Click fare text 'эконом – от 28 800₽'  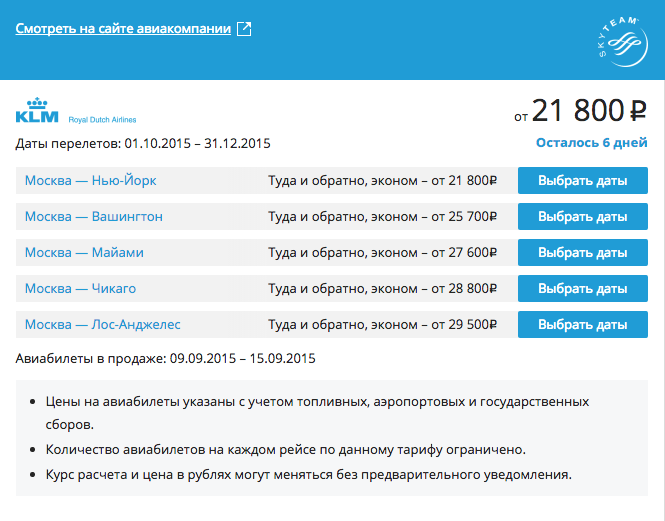(433, 289)
